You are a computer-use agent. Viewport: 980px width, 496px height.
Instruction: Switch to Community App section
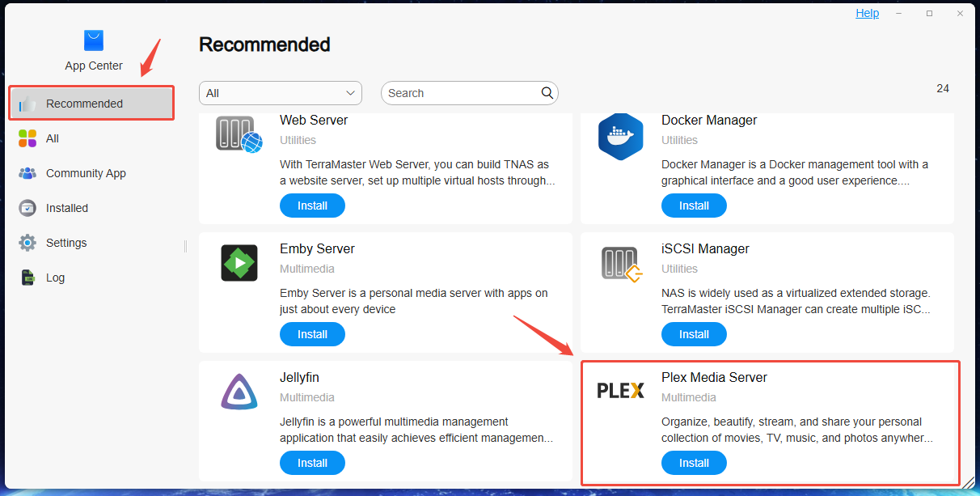(91, 173)
